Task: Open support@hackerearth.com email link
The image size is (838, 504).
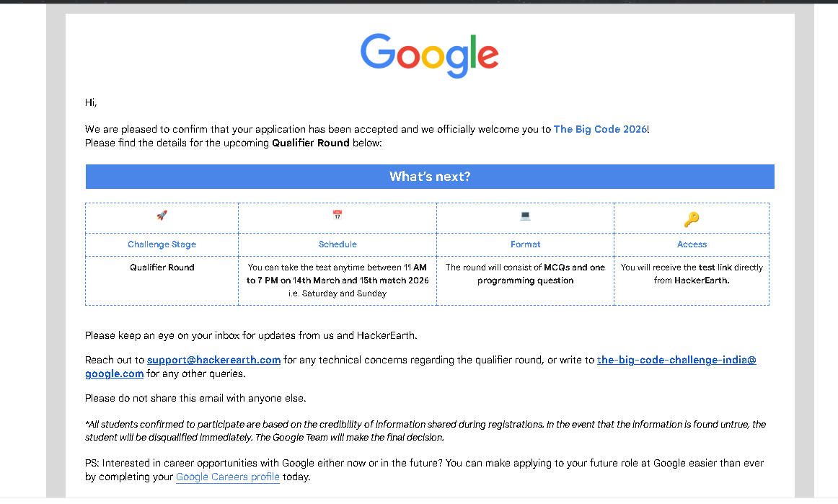Action: (x=213, y=360)
